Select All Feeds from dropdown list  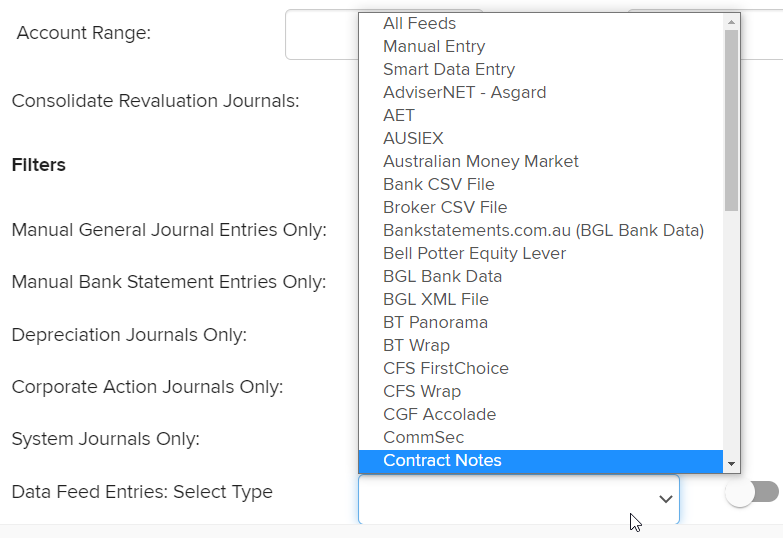[419, 23]
